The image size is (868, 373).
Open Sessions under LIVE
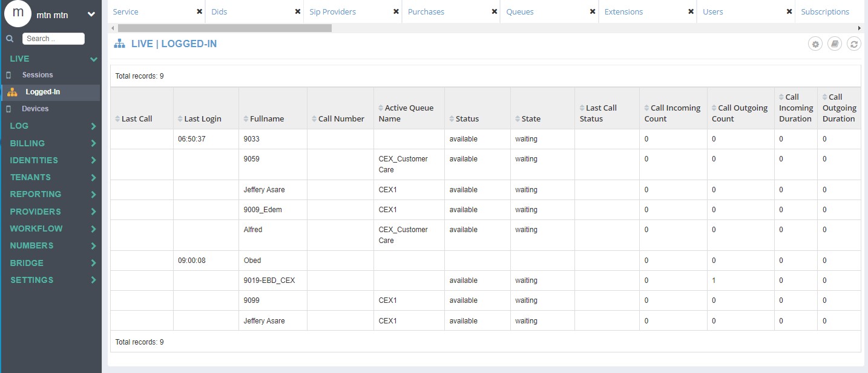(x=38, y=75)
